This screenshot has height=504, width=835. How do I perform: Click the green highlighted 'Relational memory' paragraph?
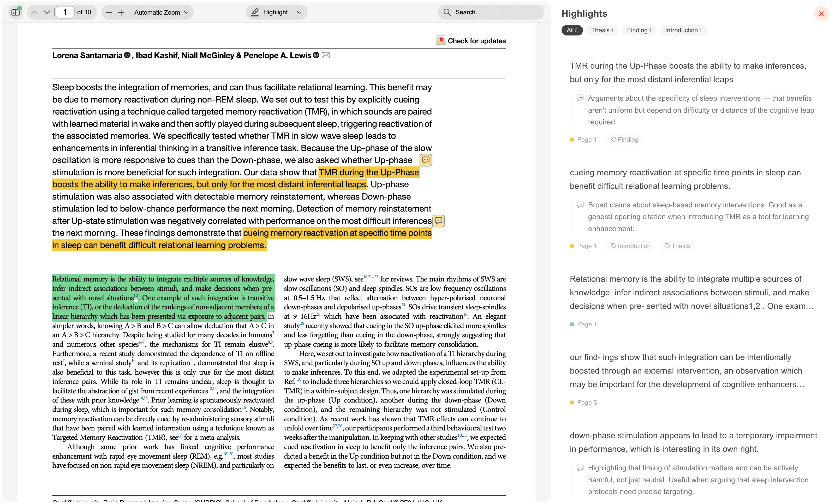[x=163, y=297]
